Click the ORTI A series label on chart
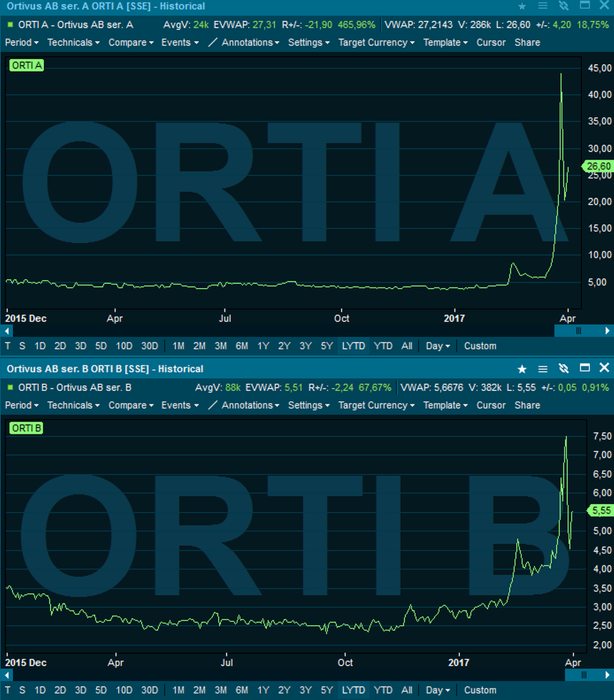The width and height of the screenshot is (614, 700). 26,65
